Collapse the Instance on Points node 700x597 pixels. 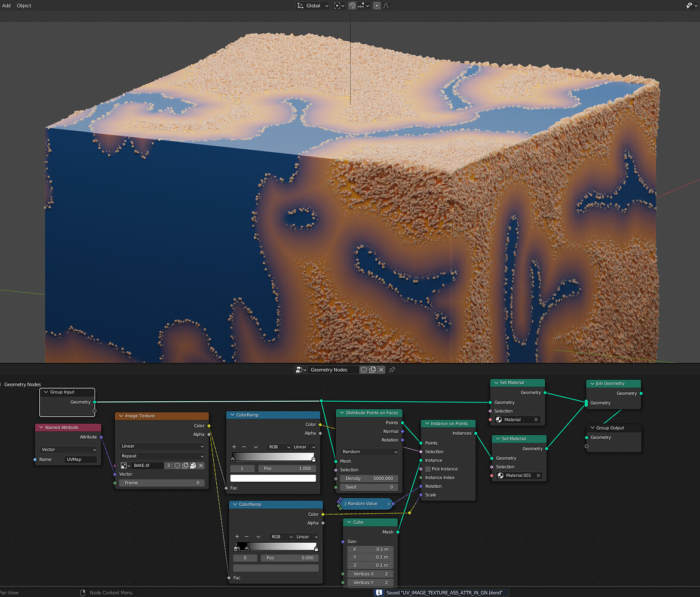(427, 423)
